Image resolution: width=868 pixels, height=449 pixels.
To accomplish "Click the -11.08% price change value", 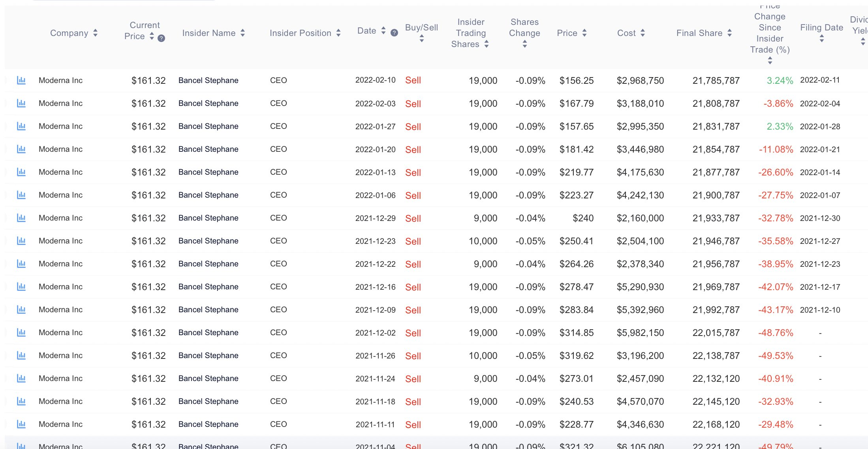I will (x=776, y=149).
